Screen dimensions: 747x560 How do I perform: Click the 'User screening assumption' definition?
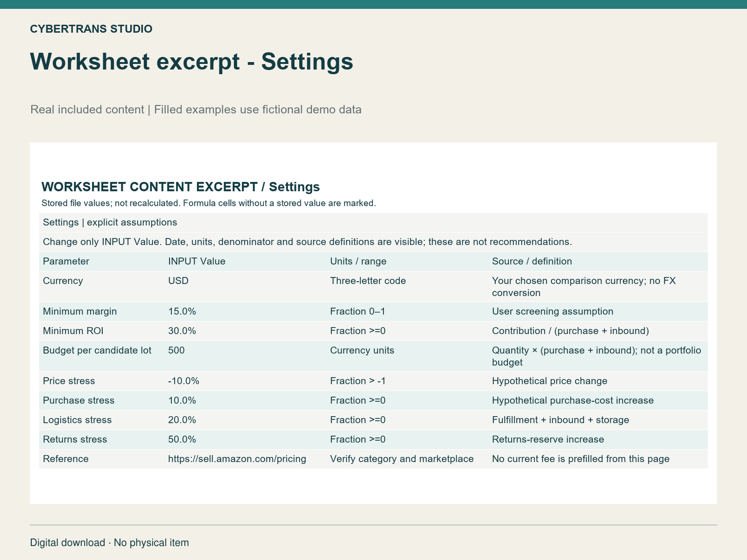pyautogui.click(x=553, y=312)
